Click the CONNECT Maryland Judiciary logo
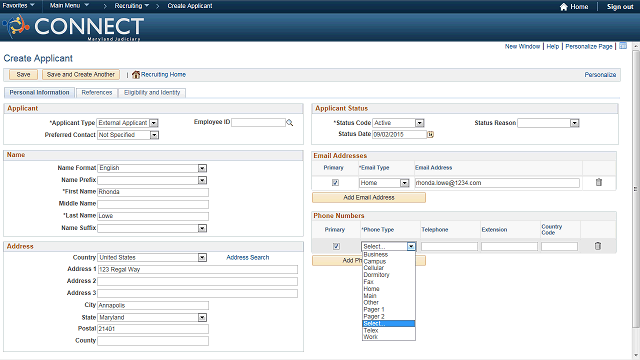The width and height of the screenshot is (640, 360). 73,27
